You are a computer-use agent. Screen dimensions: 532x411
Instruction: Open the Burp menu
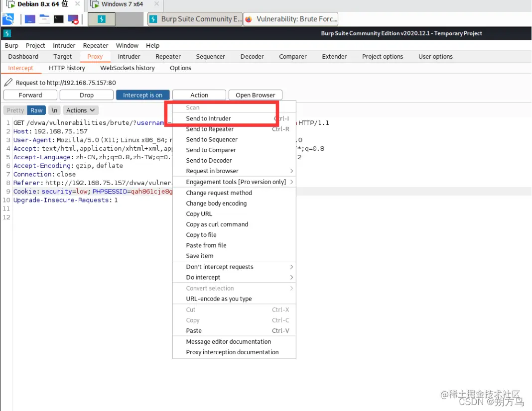click(11, 45)
